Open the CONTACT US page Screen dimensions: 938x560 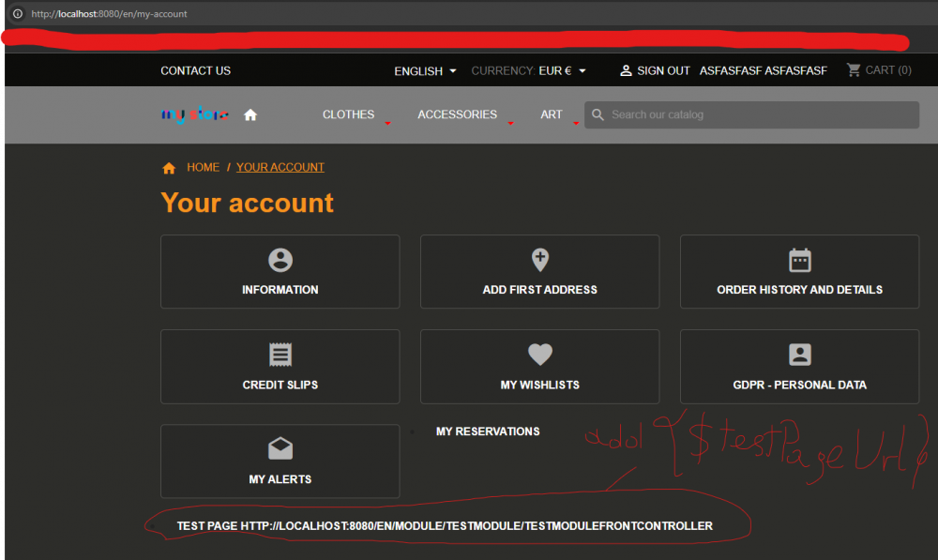[195, 70]
